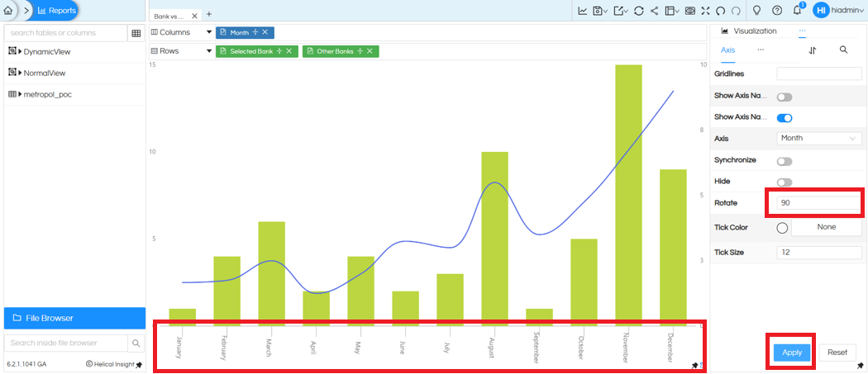The height and width of the screenshot is (374, 868).
Task: Click the lightbulb tips icon
Action: (x=757, y=11)
